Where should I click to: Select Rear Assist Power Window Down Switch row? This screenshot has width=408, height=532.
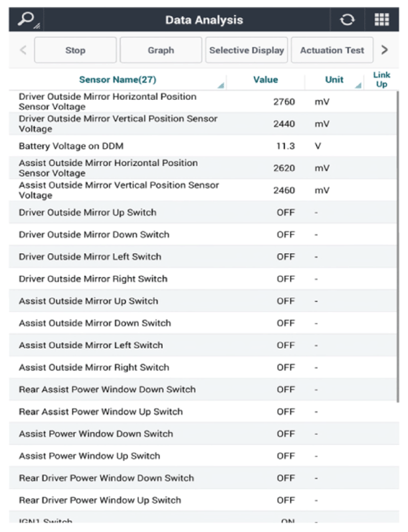[x=203, y=390]
